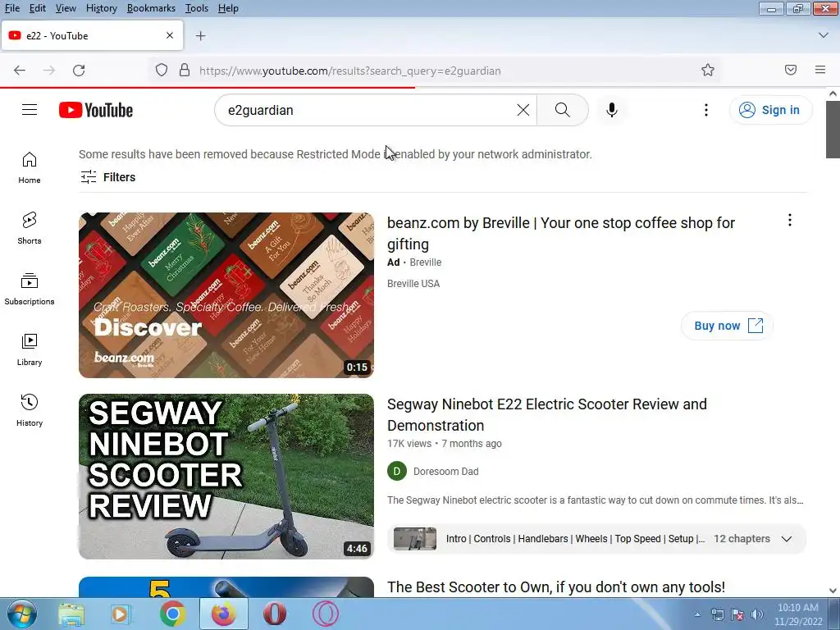This screenshot has width=840, height=630.
Task: Open the Tools menu
Action: [197, 8]
